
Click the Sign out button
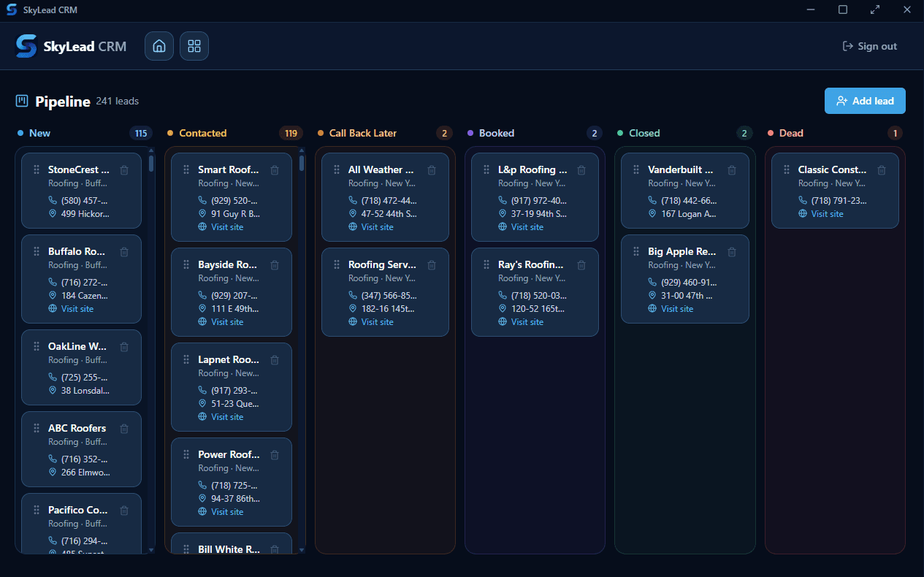click(869, 46)
